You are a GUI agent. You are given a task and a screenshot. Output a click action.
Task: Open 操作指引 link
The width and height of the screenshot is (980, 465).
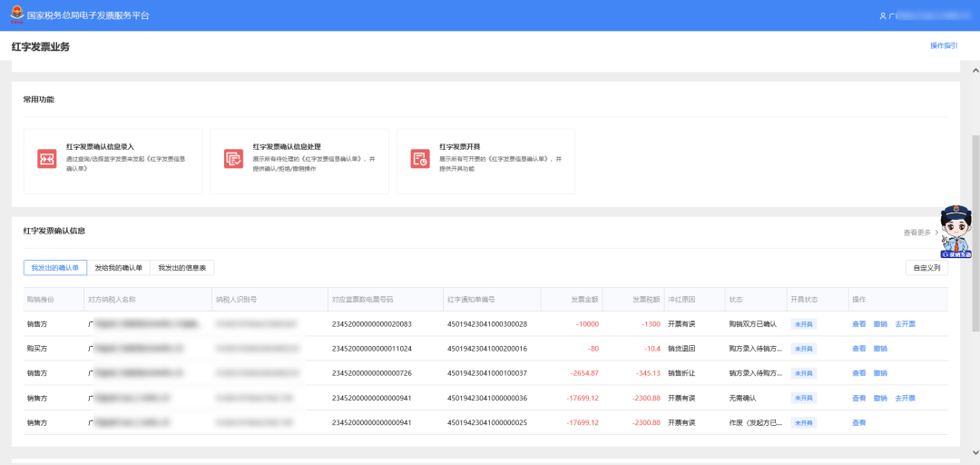point(944,45)
